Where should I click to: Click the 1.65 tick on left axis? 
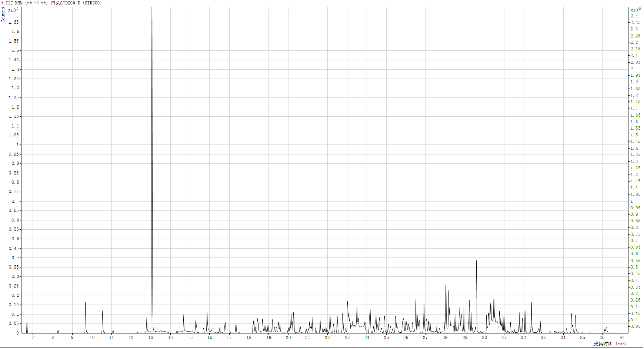pyautogui.click(x=14, y=22)
